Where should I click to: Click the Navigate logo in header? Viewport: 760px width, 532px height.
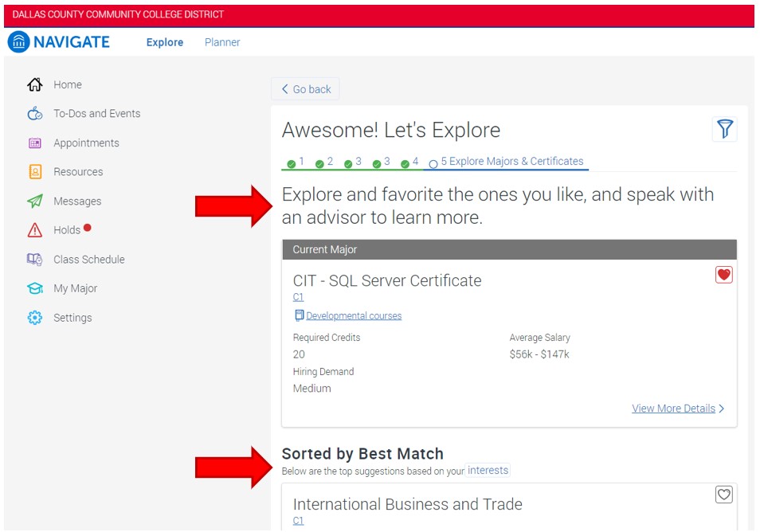pyautogui.click(x=60, y=42)
